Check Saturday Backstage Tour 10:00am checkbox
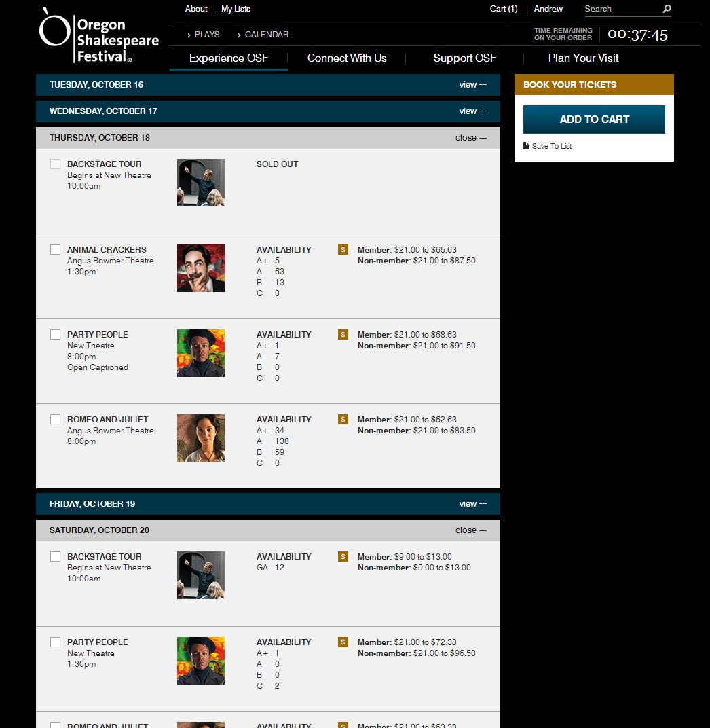710x728 pixels. pyautogui.click(x=55, y=557)
